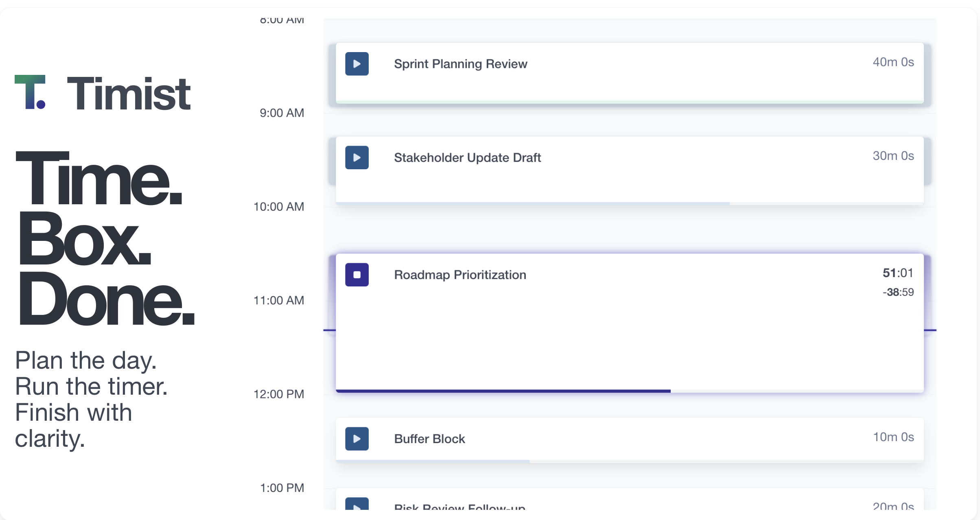Open the Stakeholder Update Draft task title

[467, 157]
